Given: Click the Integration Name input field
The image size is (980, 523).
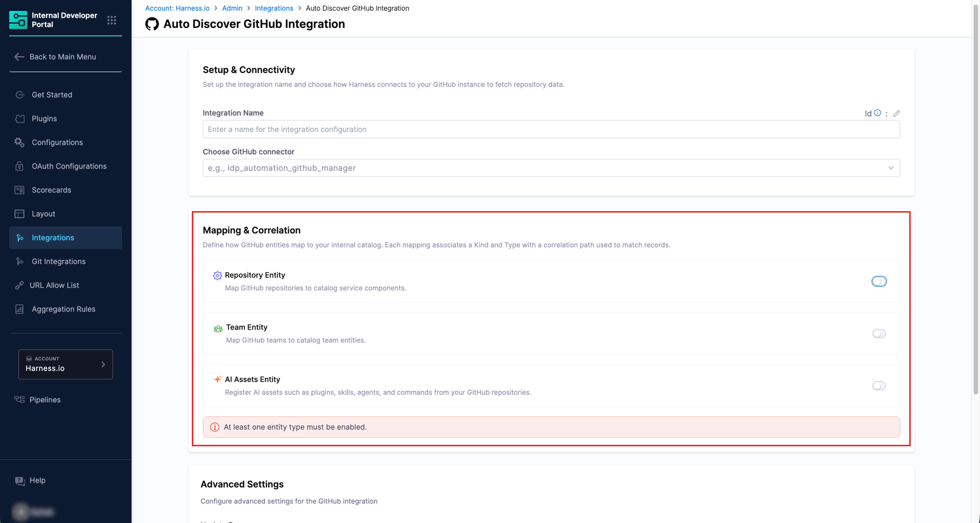Looking at the screenshot, I should (551, 129).
